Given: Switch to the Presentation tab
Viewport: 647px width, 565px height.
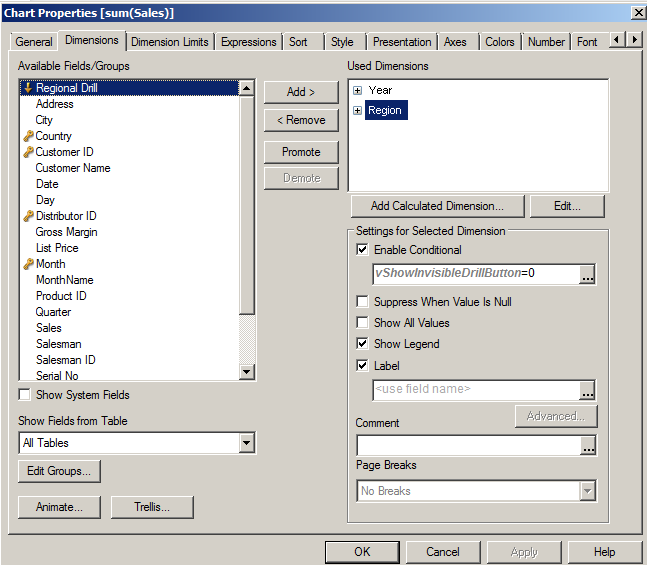Looking at the screenshot, I should (402, 42).
